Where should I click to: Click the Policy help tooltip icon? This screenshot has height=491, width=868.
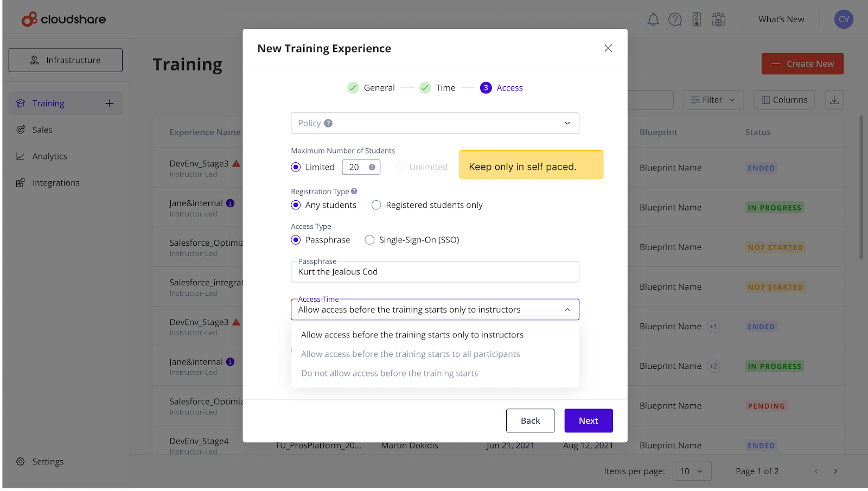point(328,123)
